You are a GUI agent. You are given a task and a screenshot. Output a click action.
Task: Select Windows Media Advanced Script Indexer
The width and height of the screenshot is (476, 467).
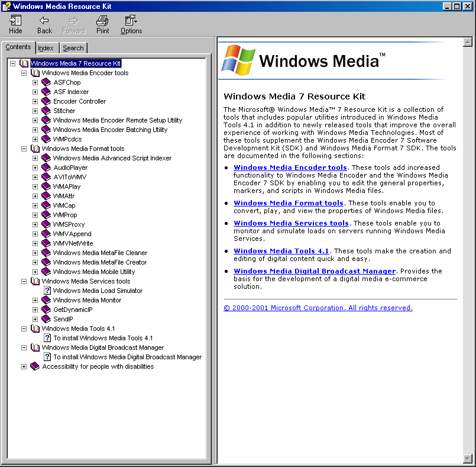point(112,158)
